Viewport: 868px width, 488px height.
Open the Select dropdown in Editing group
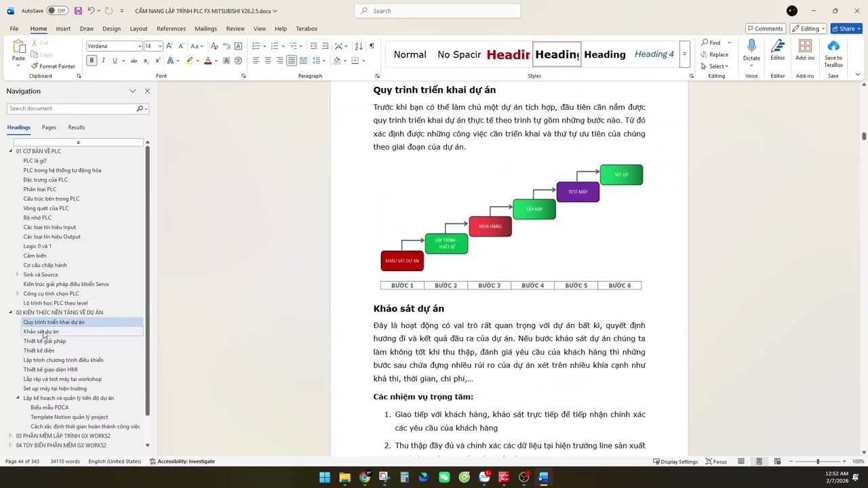coord(715,66)
